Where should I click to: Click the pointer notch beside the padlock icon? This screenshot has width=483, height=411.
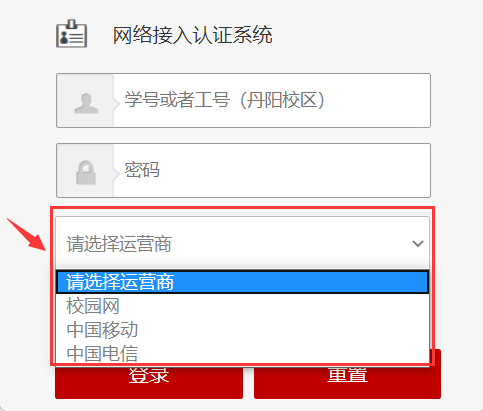click(117, 173)
